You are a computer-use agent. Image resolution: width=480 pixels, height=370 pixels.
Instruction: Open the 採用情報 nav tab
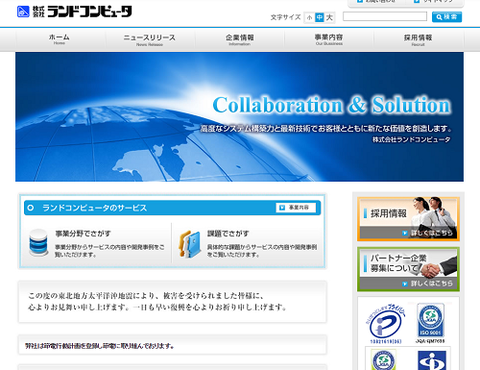click(x=418, y=39)
